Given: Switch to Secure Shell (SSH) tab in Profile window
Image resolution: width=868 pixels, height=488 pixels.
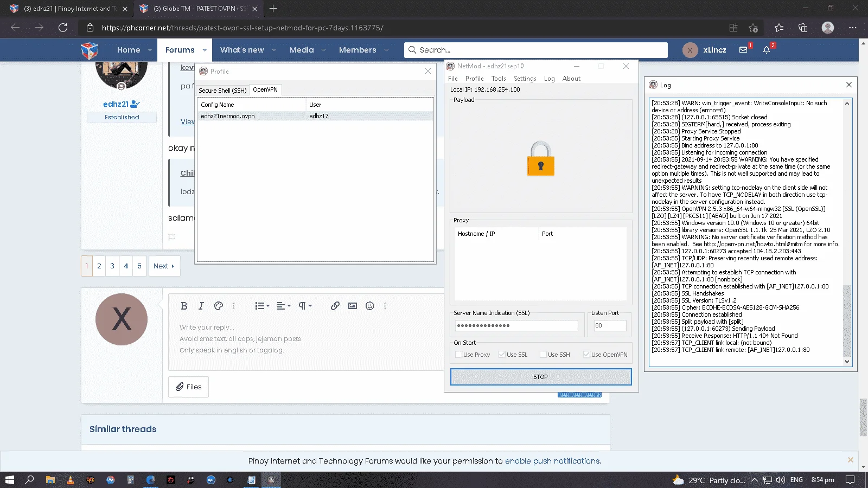Looking at the screenshot, I should 222,91.
